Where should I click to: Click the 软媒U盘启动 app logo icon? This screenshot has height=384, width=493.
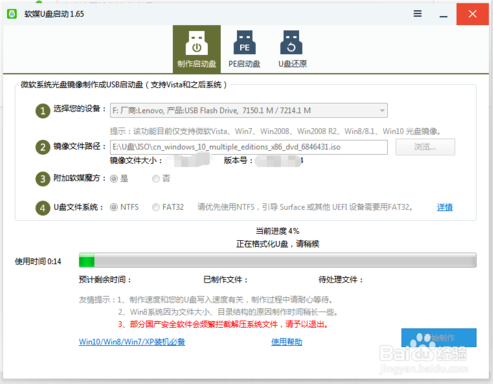pos(12,14)
